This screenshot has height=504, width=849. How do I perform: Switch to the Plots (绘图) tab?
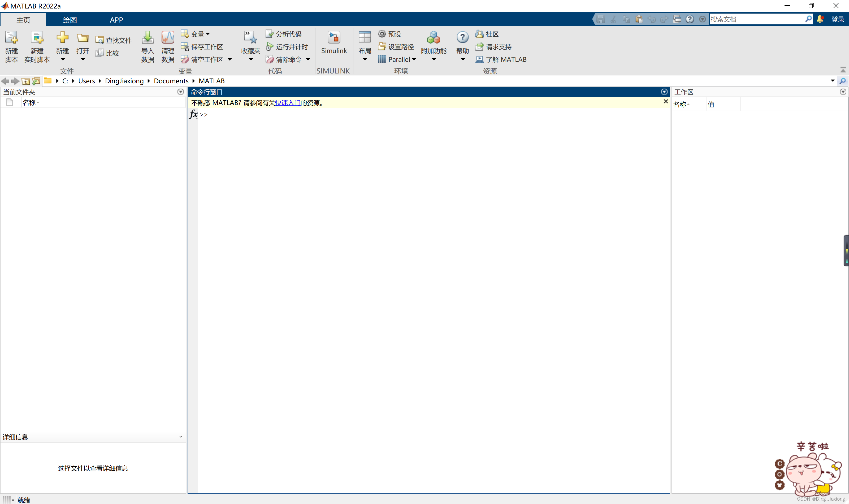[x=70, y=20]
